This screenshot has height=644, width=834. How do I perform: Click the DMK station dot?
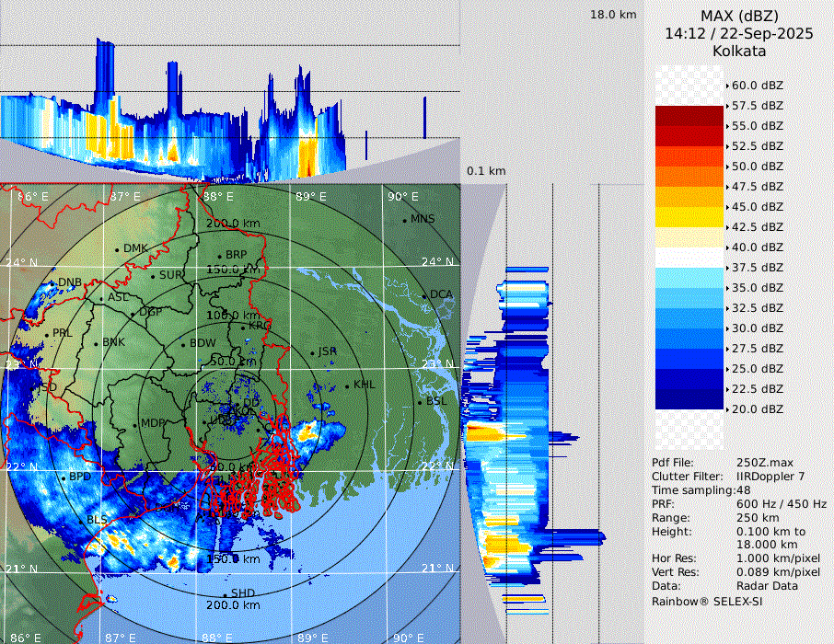pos(117,249)
